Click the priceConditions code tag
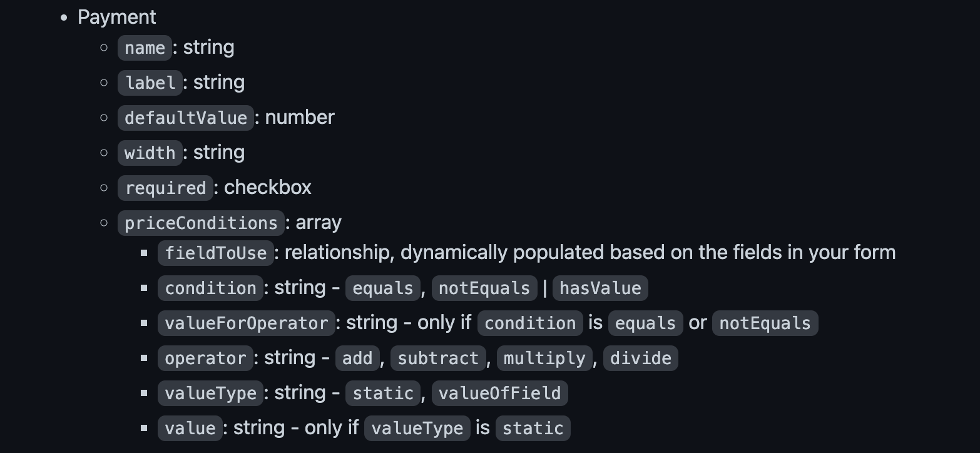Screen dimensions: 980x453 200,223
